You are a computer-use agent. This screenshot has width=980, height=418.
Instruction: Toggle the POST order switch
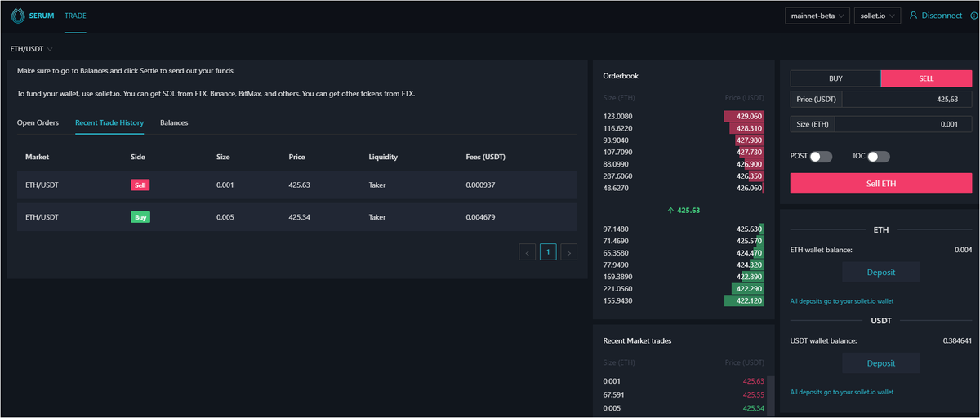(821, 156)
